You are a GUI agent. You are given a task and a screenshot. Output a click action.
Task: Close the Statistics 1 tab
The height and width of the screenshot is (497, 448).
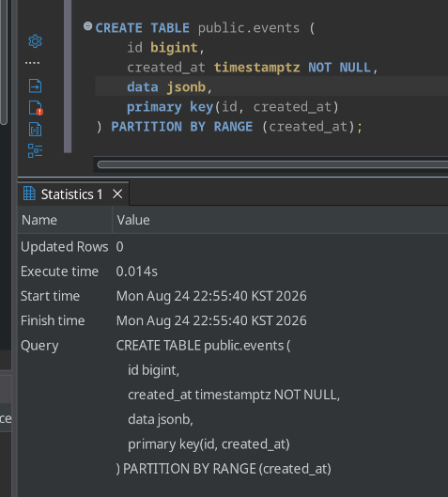coord(117,194)
